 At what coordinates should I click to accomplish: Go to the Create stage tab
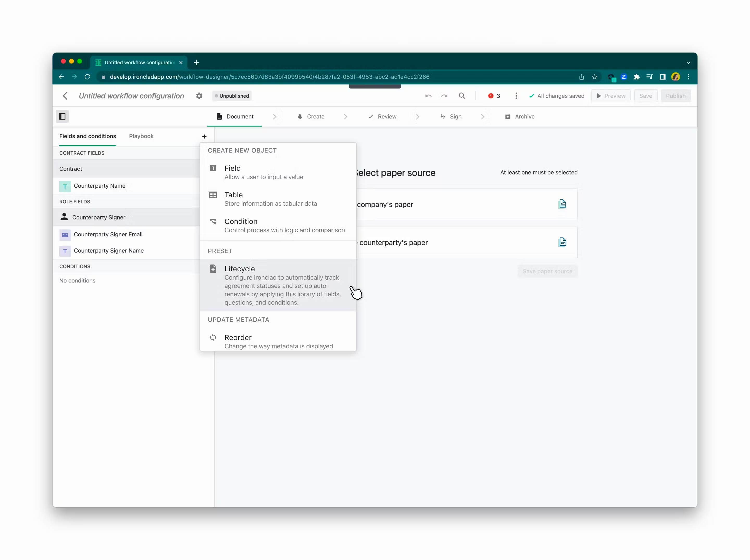pyautogui.click(x=311, y=117)
